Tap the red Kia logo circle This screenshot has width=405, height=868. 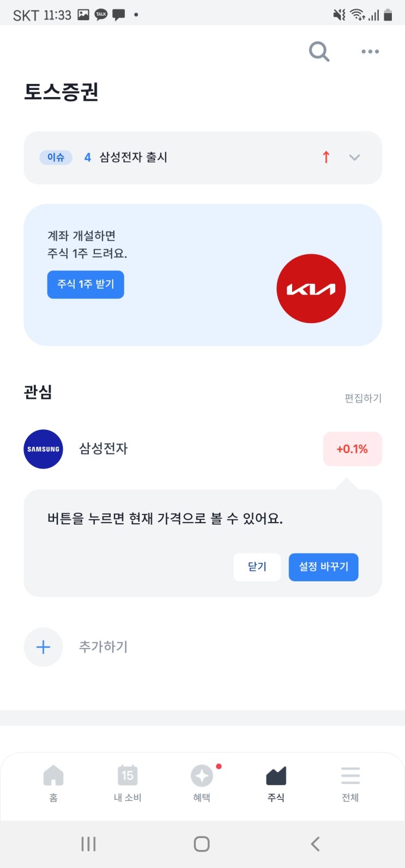click(x=311, y=288)
